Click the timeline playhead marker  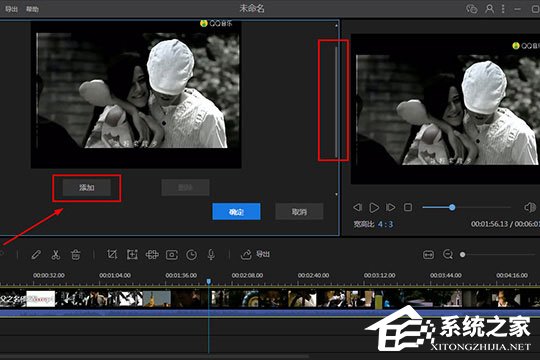pos(209,281)
